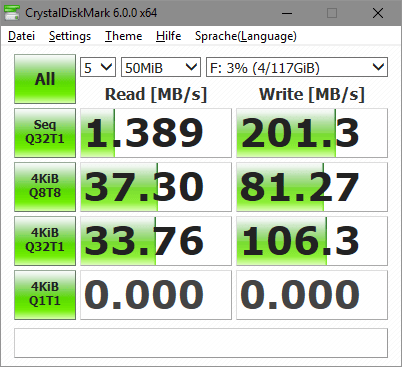This screenshot has width=405, height=372.
Task: Click the Read [MB/s] column header
Action: [156, 94]
